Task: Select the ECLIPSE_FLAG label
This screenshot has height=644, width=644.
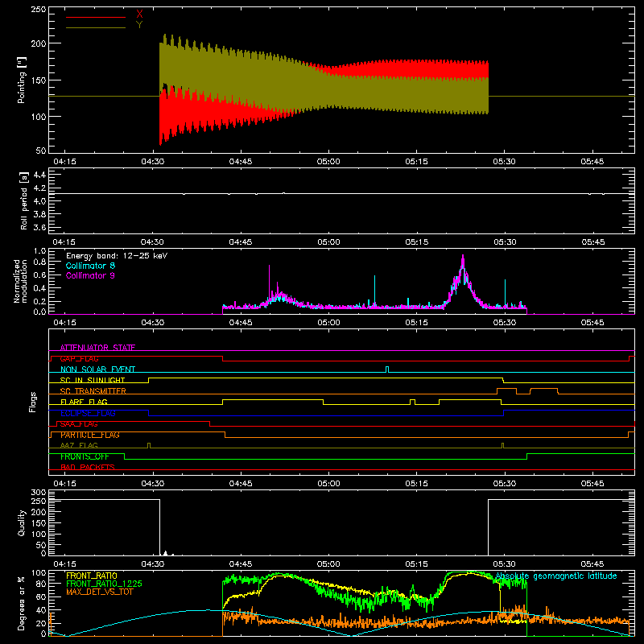Action: click(88, 413)
